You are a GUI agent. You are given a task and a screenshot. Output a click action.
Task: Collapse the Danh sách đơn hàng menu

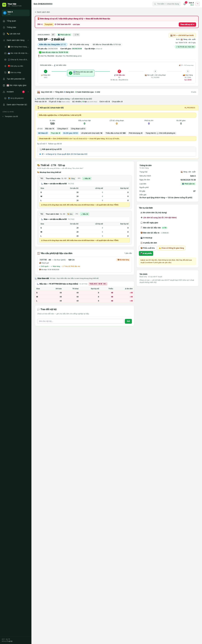(x=28, y=40)
